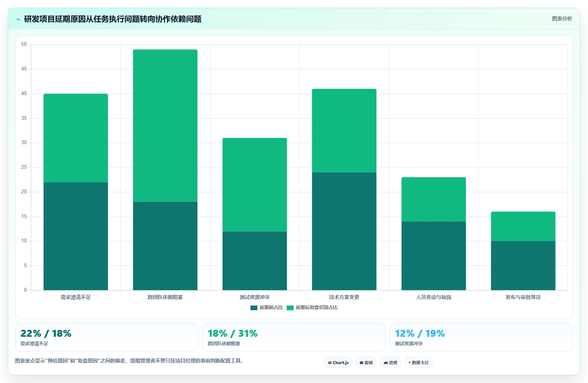Click the dark bar segment for 测试资源冲突
588x383 pixels.
pos(254,261)
